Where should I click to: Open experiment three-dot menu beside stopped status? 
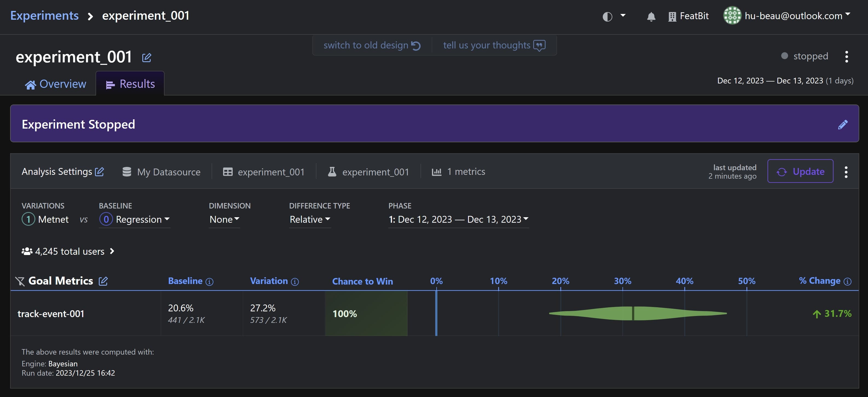(x=846, y=57)
